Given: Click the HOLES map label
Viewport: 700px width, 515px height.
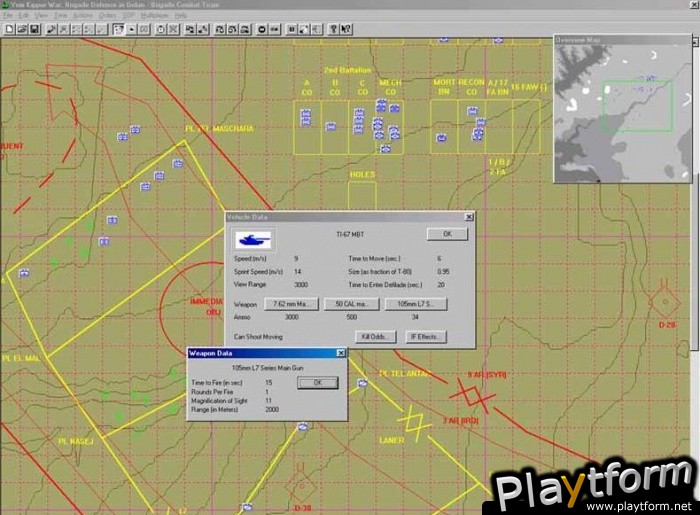Looking at the screenshot, I should (362, 174).
